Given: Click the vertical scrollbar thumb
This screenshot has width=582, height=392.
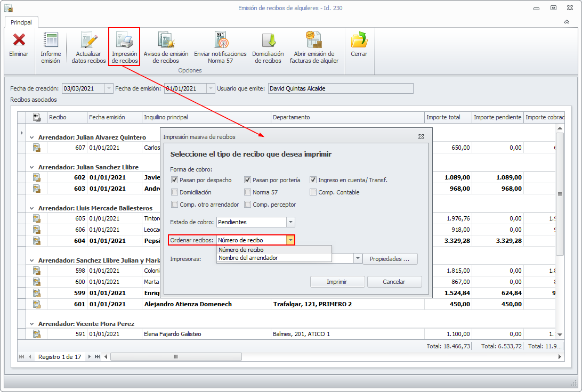Looking at the screenshot, I should (x=560, y=194).
